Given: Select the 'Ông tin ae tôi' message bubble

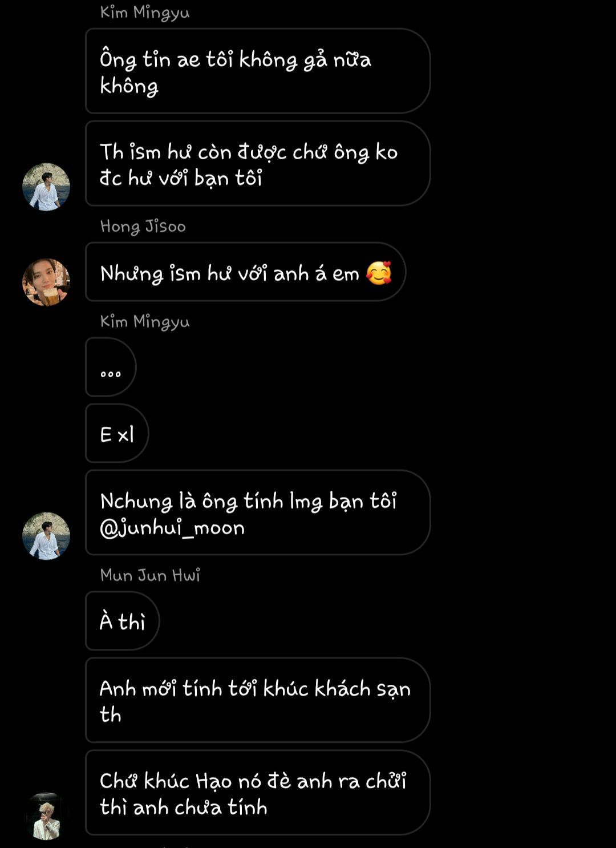Looking at the screenshot, I should pyautogui.click(x=258, y=71).
